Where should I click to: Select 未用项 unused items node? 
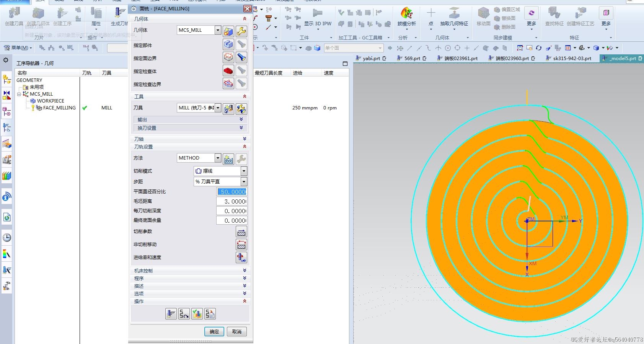(x=36, y=87)
